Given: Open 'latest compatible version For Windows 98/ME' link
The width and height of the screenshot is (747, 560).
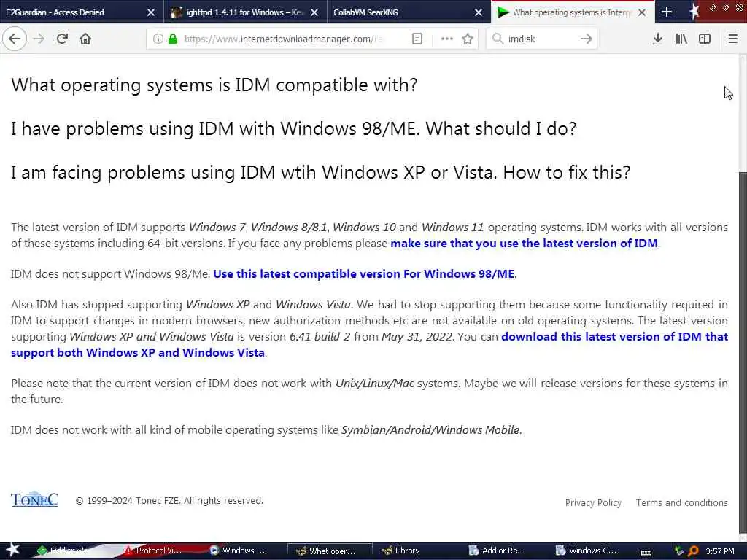Looking at the screenshot, I should coord(363,274).
